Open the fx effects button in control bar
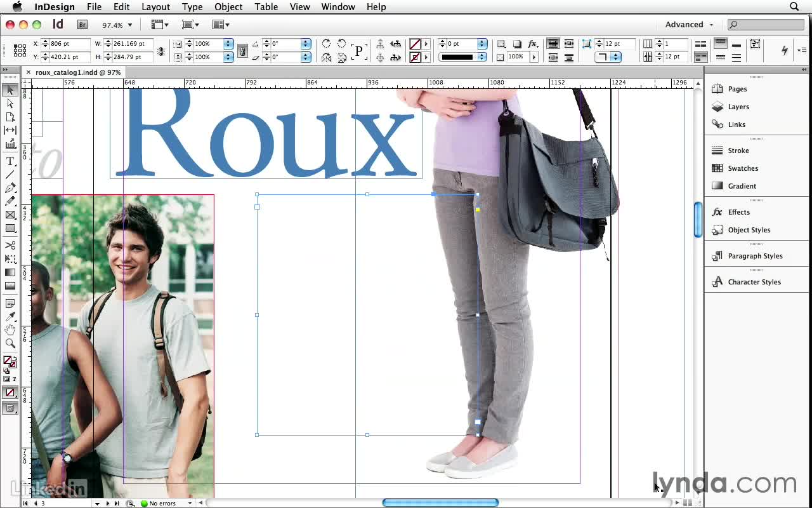Image resolution: width=812 pixels, height=508 pixels. pyautogui.click(x=533, y=44)
